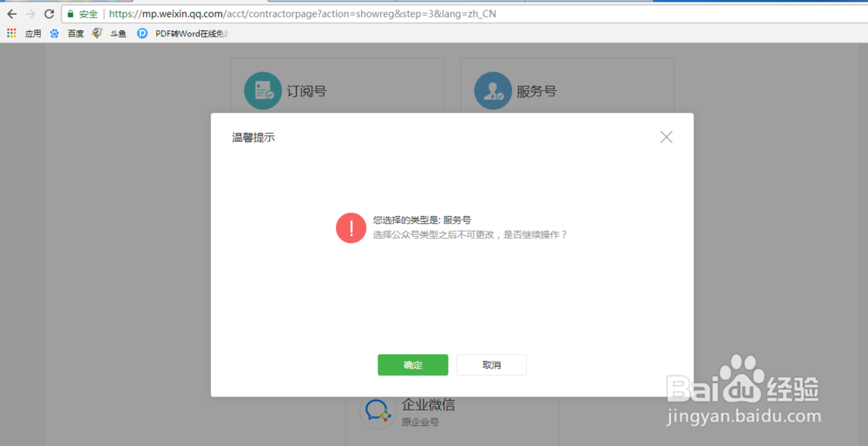
Task: Close the 温馨提示 dialog with X
Action: coord(666,137)
